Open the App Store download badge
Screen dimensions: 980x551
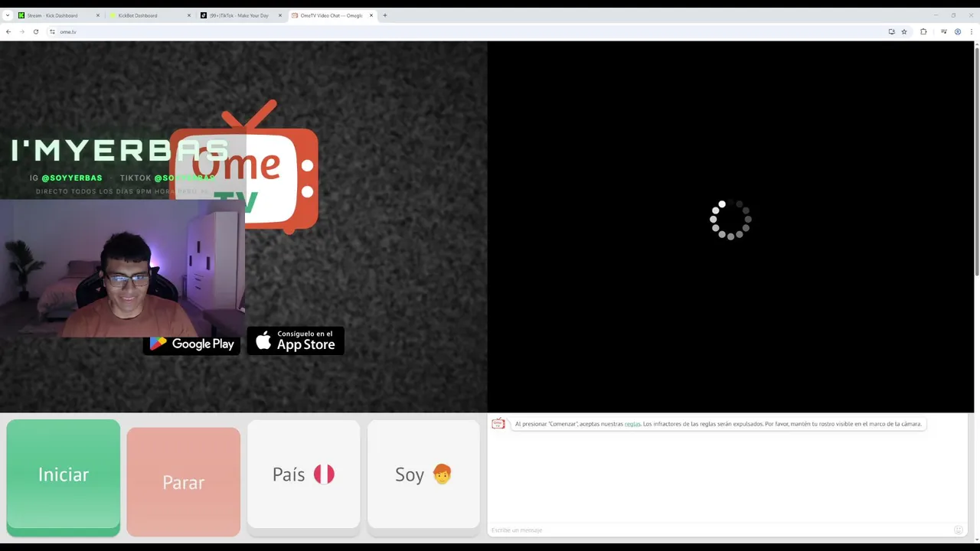click(296, 341)
